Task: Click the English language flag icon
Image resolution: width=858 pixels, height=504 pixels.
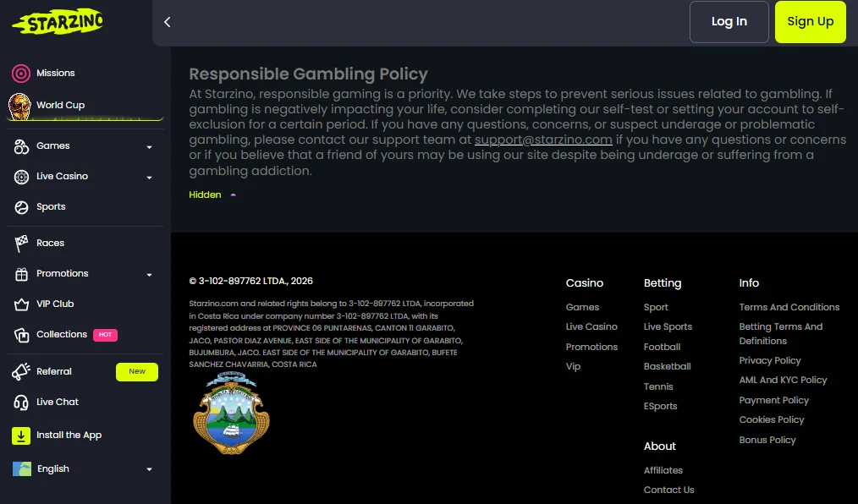Action: coord(22,469)
